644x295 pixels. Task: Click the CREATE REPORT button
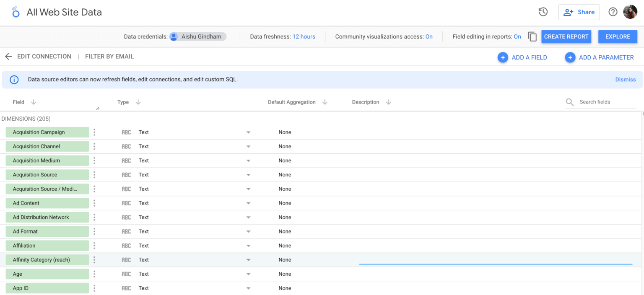pos(566,36)
